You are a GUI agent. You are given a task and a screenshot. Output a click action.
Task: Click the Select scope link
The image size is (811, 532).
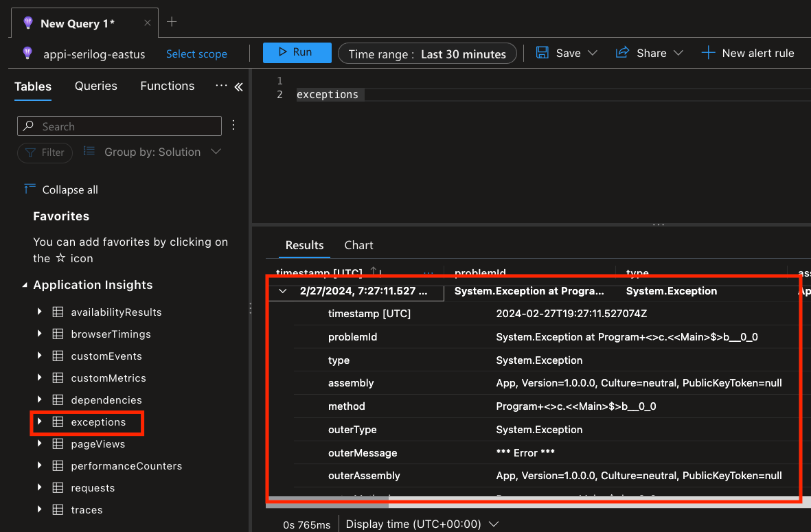196,54
